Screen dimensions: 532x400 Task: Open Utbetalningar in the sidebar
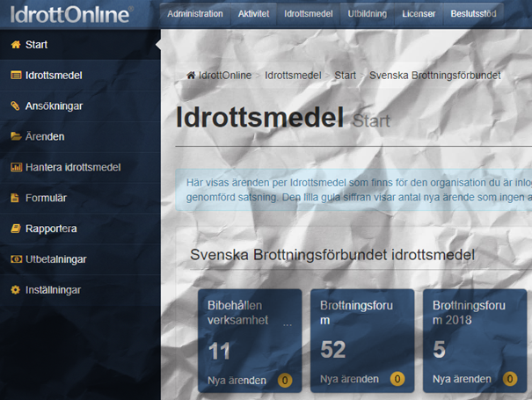pos(80,259)
